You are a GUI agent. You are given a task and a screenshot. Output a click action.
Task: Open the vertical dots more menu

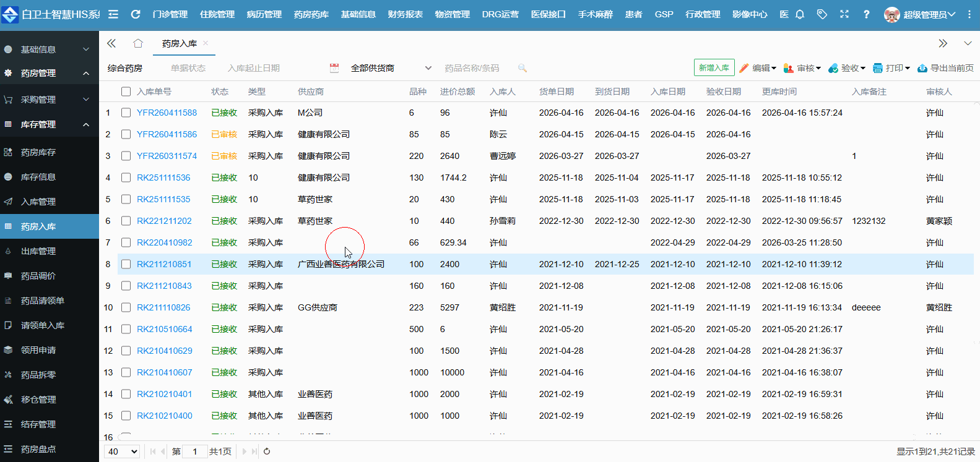click(x=969, y=14)
